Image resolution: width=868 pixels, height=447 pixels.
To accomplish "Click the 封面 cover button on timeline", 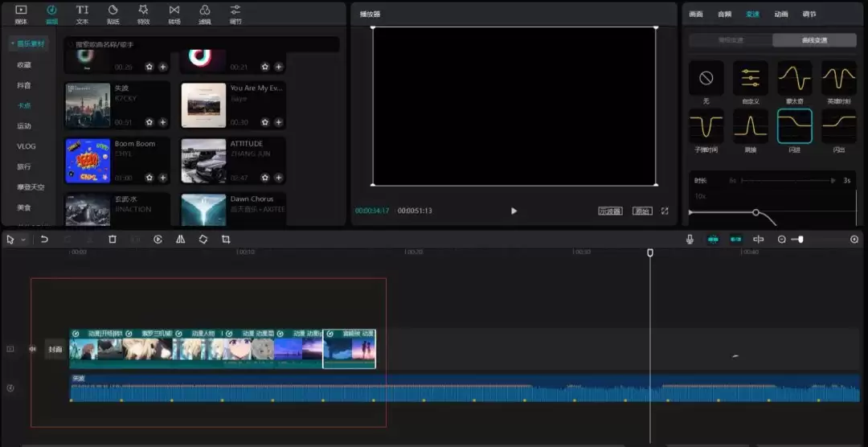I will 55,349.
